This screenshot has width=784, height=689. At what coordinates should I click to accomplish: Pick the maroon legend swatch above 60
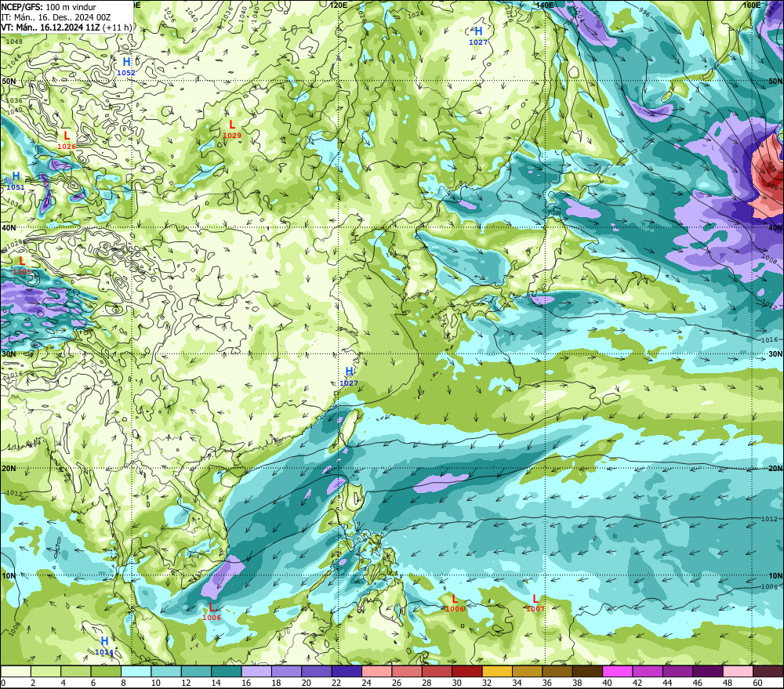[x=768, y=671]
